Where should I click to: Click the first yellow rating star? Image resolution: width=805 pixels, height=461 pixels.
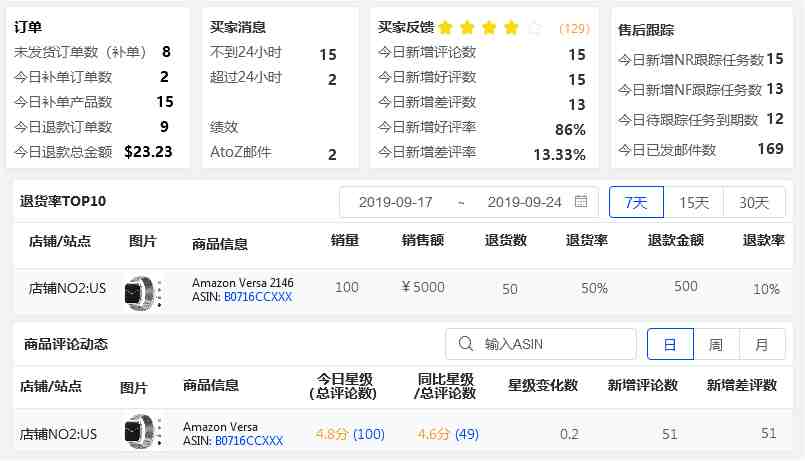tap(446, 28)
